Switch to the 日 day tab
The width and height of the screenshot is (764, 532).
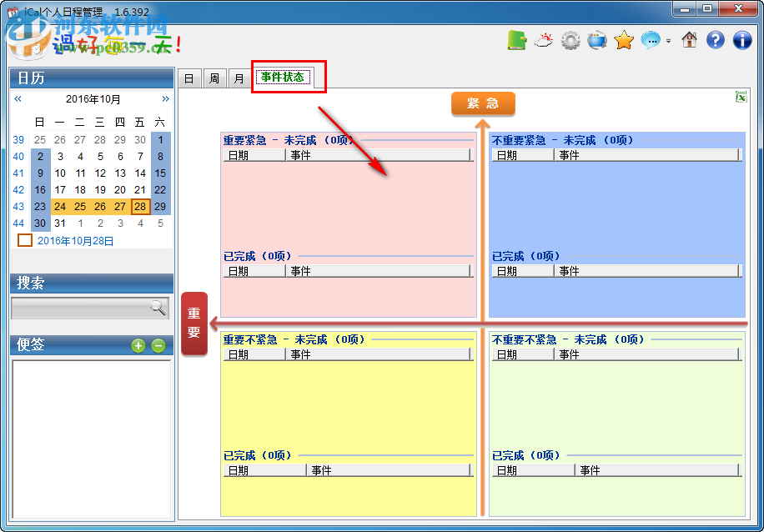[x=189, y=78]
